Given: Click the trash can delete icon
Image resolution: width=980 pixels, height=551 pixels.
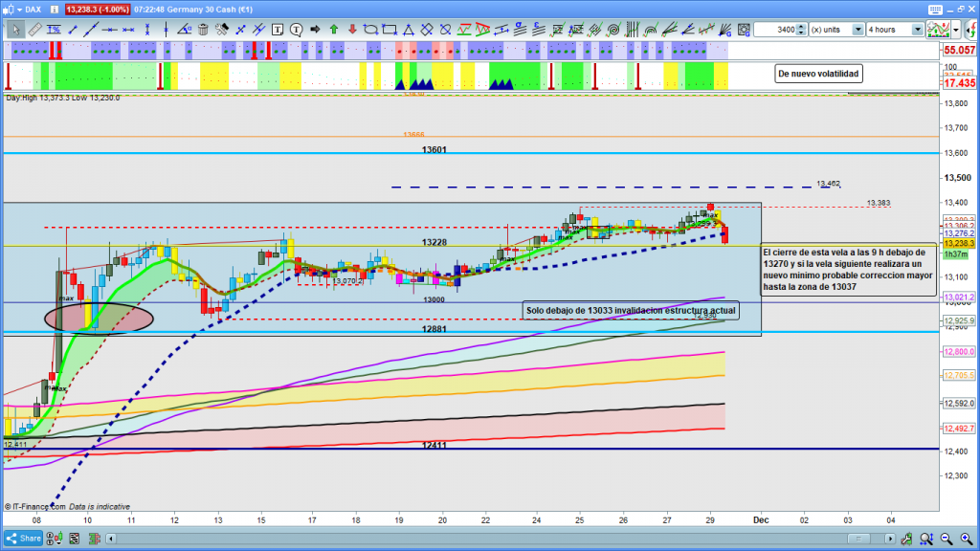Looking at the screenshot, I should click(203, 30).
